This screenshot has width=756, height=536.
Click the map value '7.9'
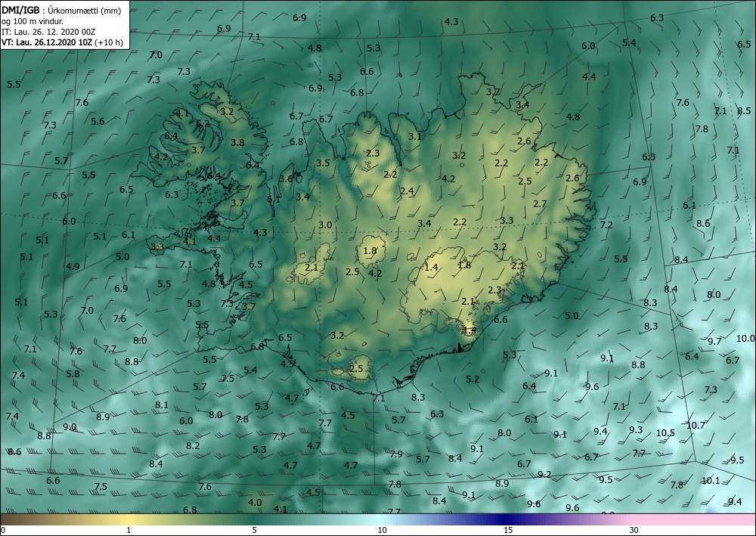click(396, 454)
